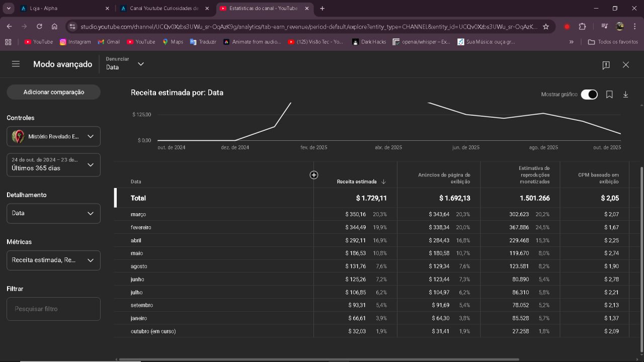Open the Detalhamento Data dropdown
The height and width of the screenshot is (362, 644).
(53, 213)
